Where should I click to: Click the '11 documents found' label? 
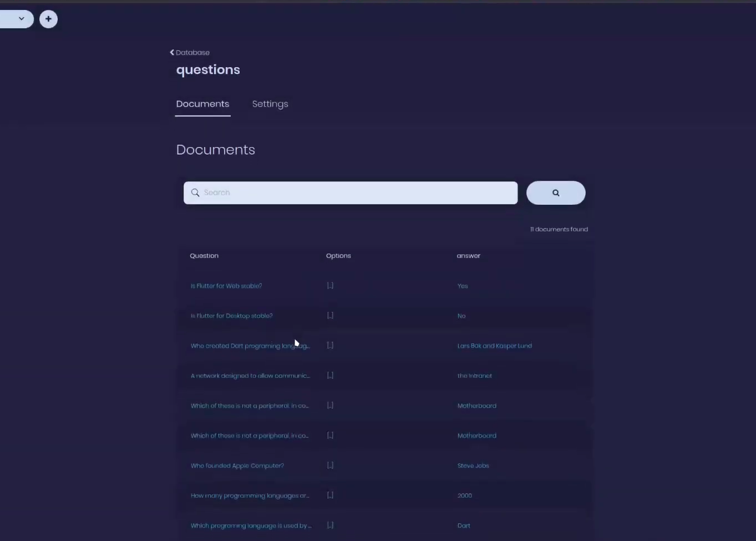[x=559, y=229]
